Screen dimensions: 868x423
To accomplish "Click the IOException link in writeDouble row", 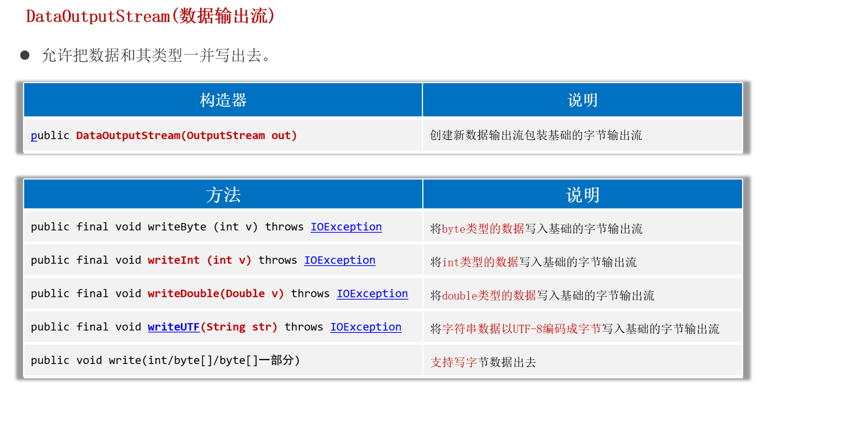I will pos(372,293).
